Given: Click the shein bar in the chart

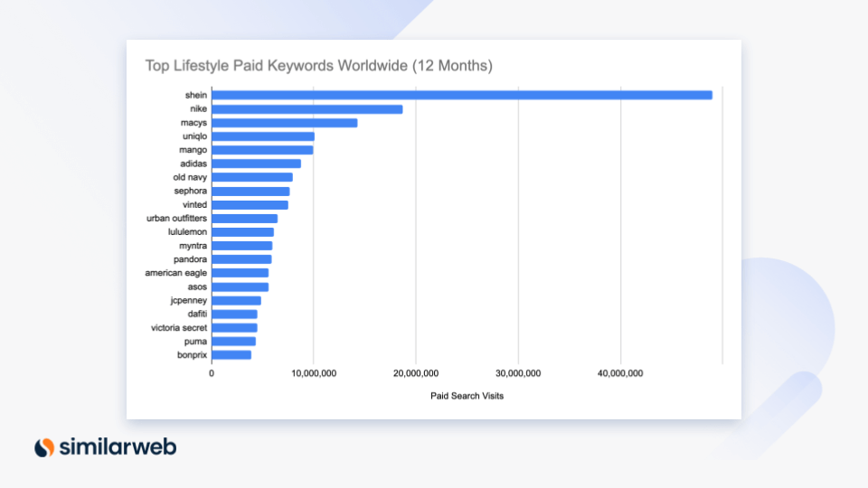Looking at the screenshot, I should click(462, 95).
